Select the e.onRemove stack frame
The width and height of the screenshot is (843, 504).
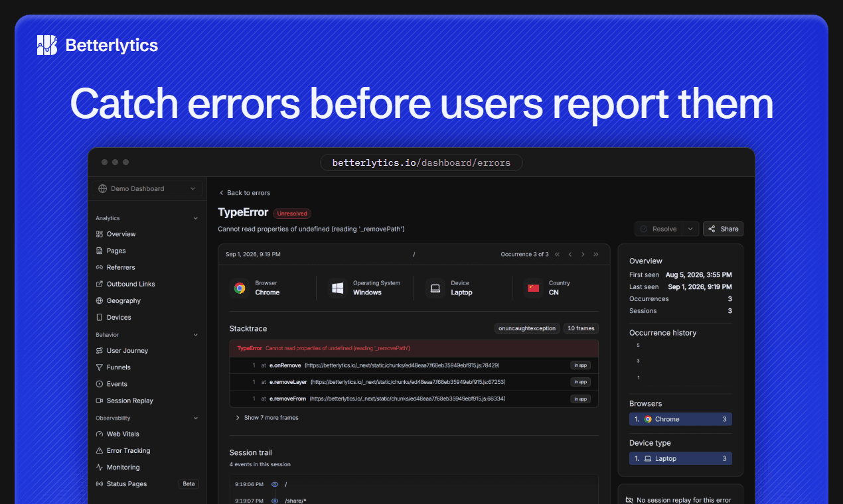(414, 365)
